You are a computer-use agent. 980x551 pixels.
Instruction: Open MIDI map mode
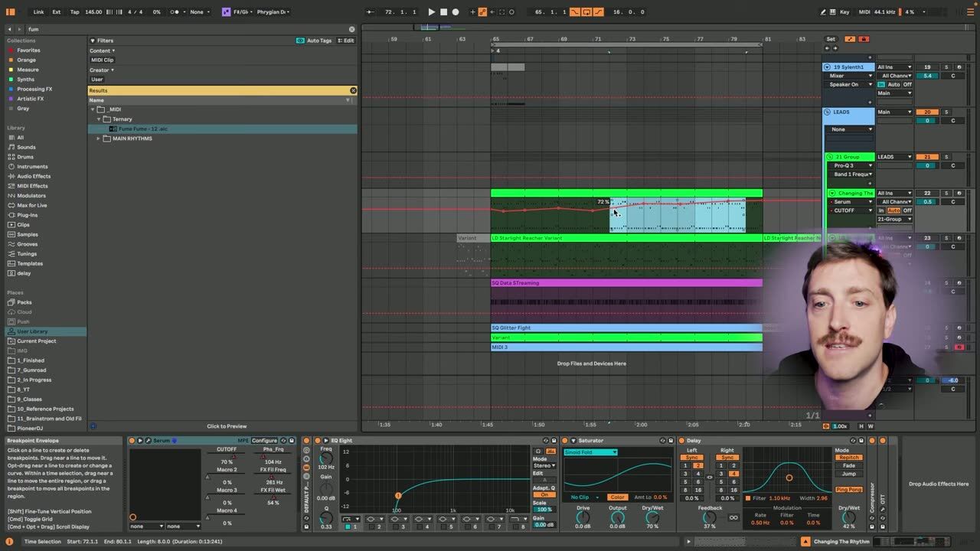click(x=864, y=11)
